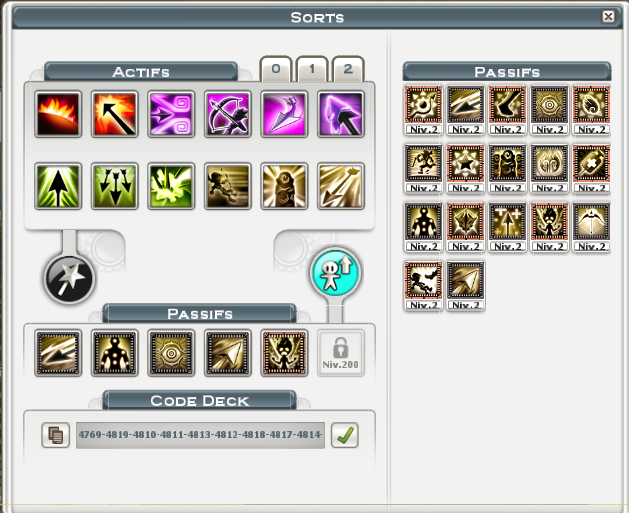
Task: Pick the eye passive in the right panel
Action: [x=550, y=105]
